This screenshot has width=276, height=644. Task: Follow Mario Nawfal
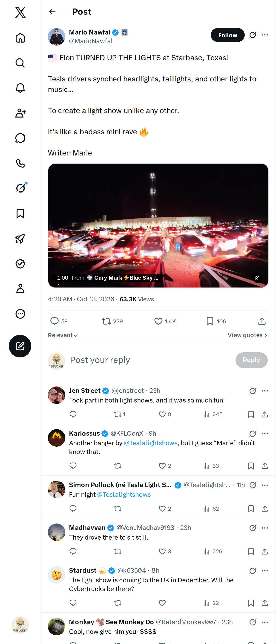click(227, 35)
